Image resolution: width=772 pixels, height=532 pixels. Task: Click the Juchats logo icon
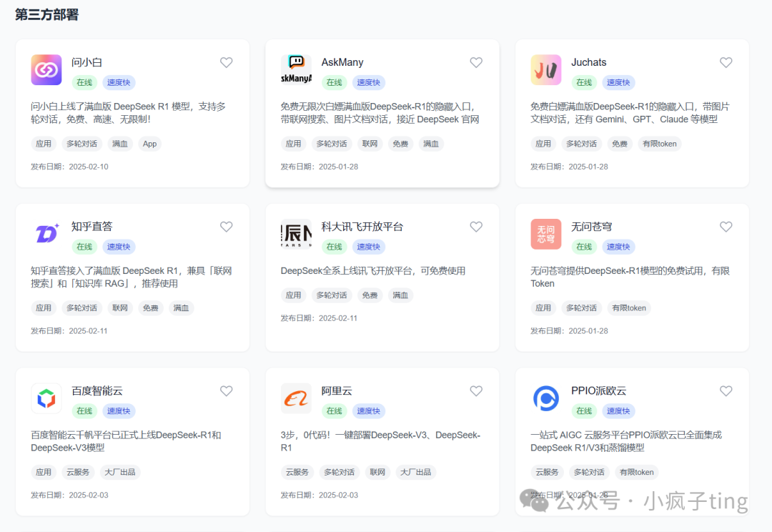click(x=546, y=70)
